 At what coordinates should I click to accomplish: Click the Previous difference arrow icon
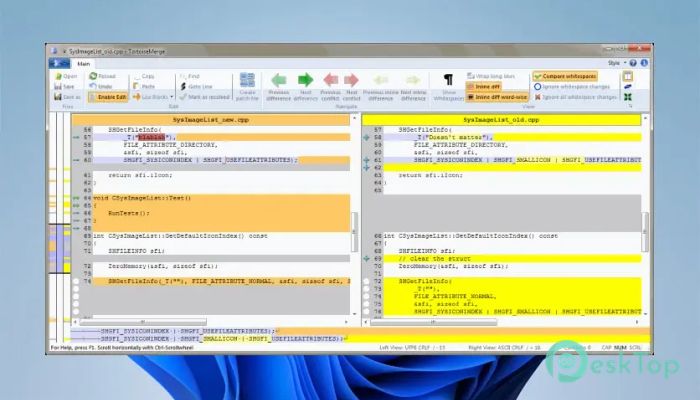279,80
